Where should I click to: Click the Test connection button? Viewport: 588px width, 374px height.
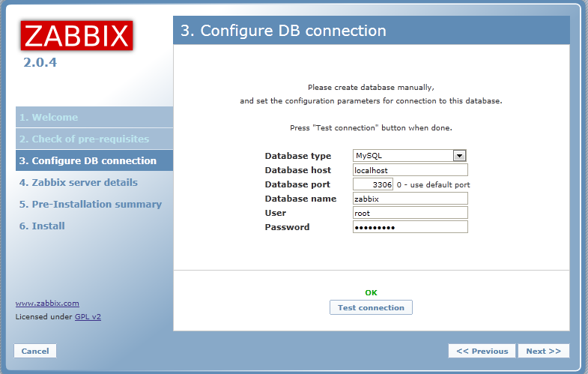[x=371, y=307]
